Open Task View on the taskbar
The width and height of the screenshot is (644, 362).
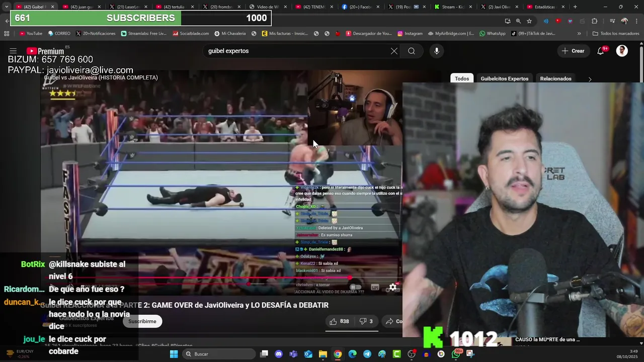pyautogui.click(x=264, y=354)
